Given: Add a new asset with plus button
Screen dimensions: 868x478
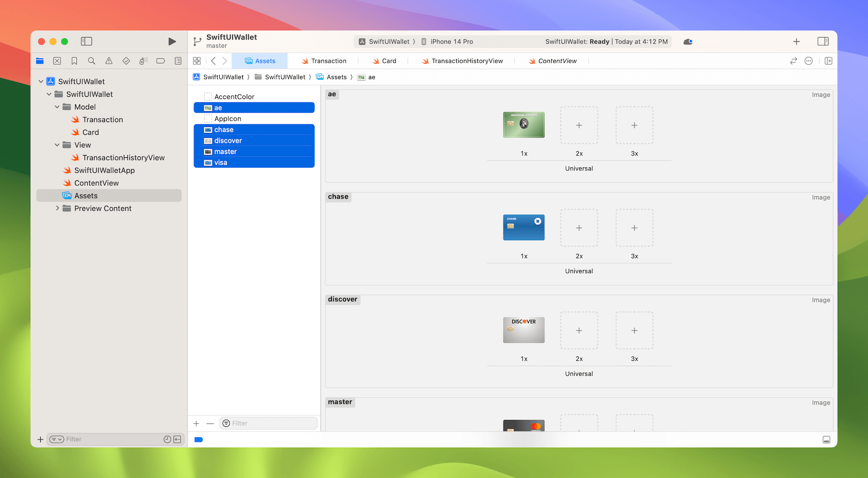Looking at the screenshot, I should (196, 423).
